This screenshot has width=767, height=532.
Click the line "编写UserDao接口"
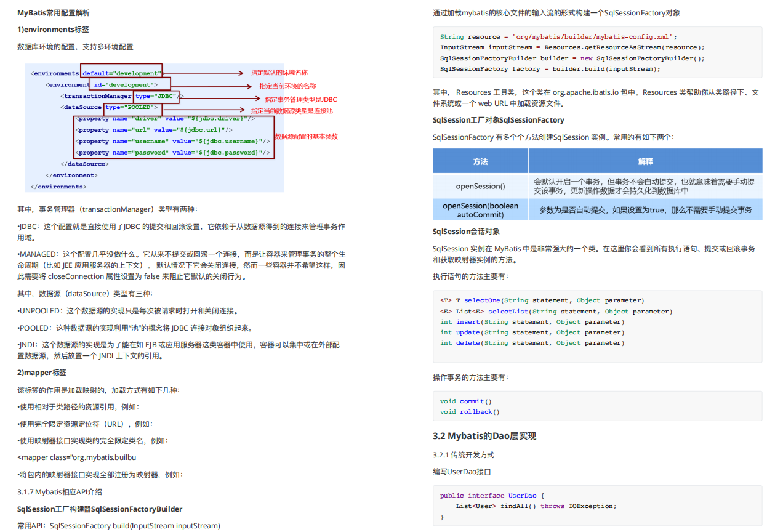[x=462, y=472]
